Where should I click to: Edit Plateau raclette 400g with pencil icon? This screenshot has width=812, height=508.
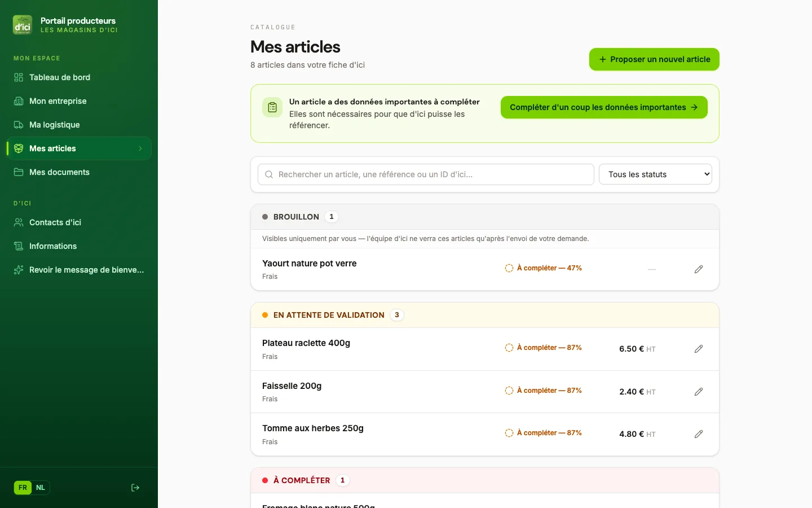tap(699, 349)
